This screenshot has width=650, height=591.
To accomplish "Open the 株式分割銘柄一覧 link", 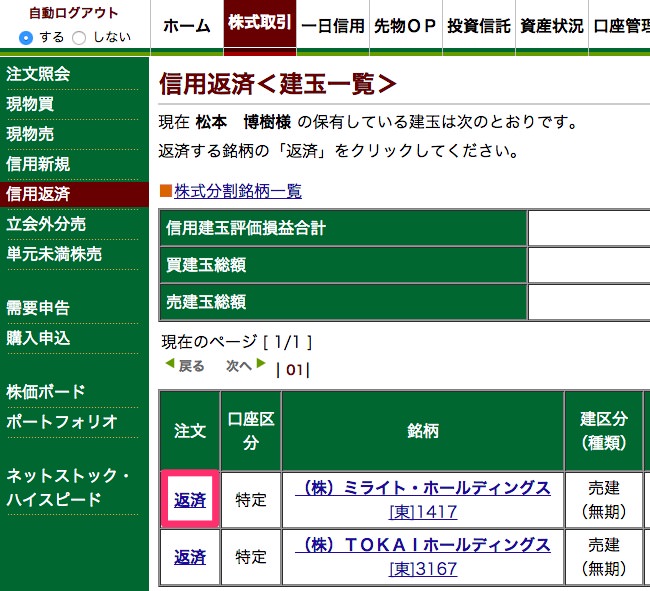I will pyautogui.click(x=238, y=191).
